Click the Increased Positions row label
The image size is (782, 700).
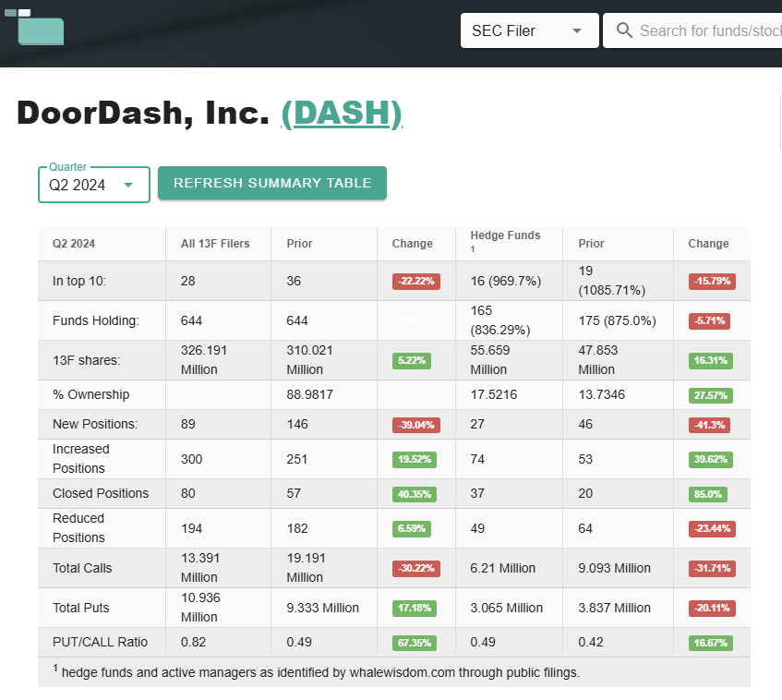[x=81, y=459]
